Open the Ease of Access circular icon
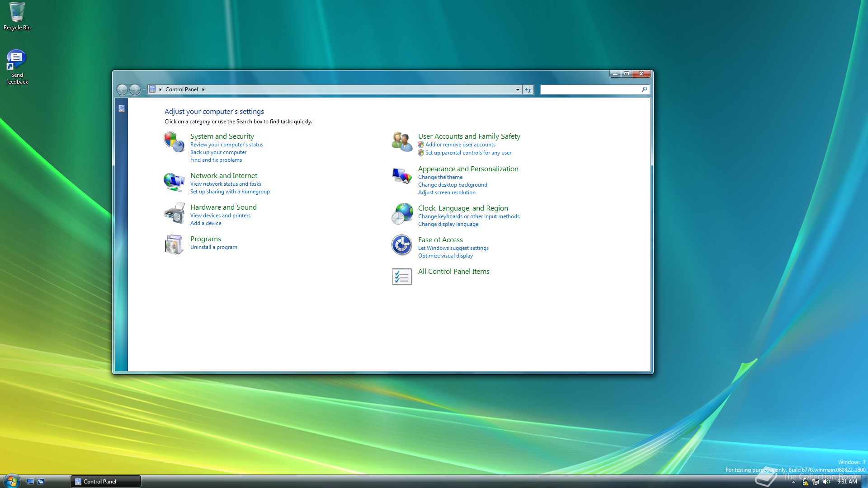The image size is (868, 488). point(402,245)
